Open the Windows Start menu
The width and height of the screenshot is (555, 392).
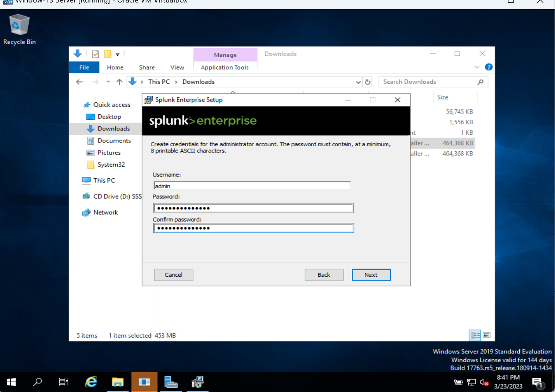click(x=11, y=382)
